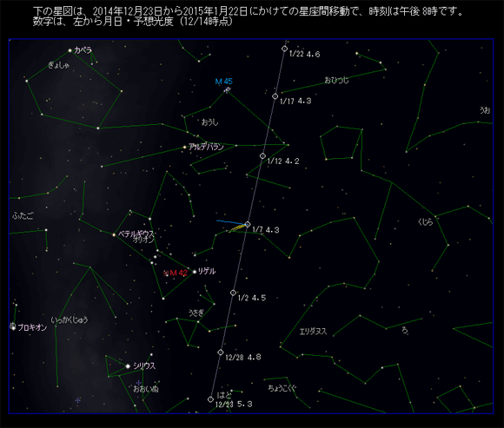The width and height of the screenshot is (504, 428).
Task: Select the '12/23 5.3' date label
Action: click(x=234, y=405)
